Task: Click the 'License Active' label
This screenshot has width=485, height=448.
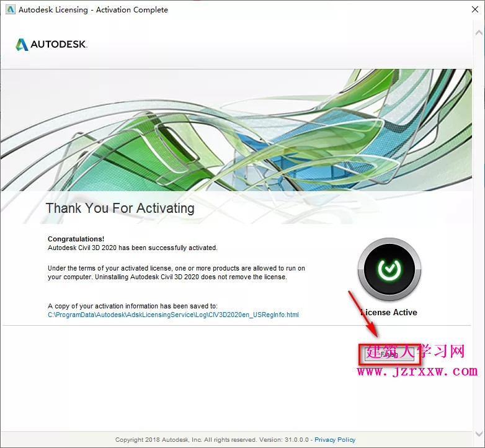Action: click(389, 313)
